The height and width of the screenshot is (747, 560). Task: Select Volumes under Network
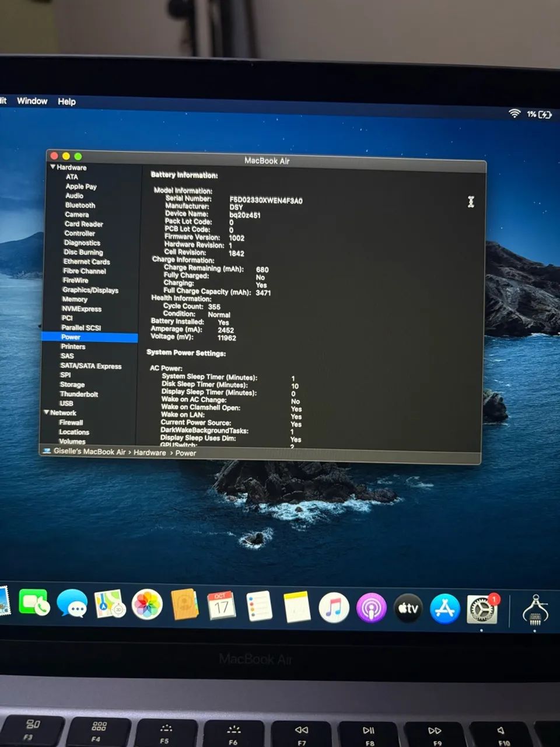tap(72, 441)
